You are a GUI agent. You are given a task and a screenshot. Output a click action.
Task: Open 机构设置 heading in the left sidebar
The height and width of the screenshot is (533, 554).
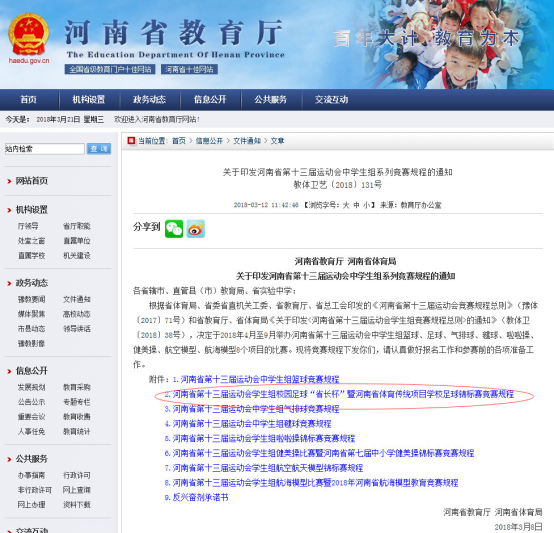pos(32,210)
